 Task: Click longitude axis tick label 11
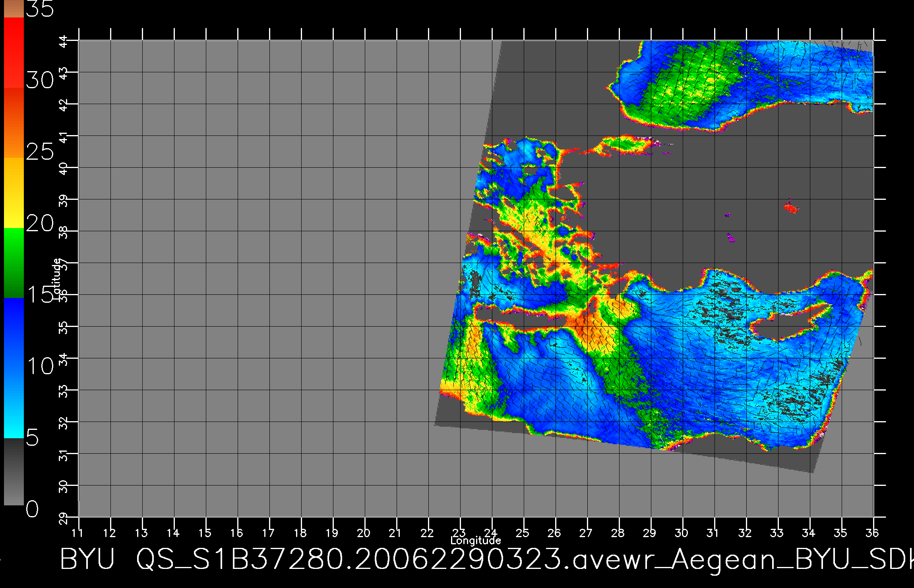pos(77,533)
